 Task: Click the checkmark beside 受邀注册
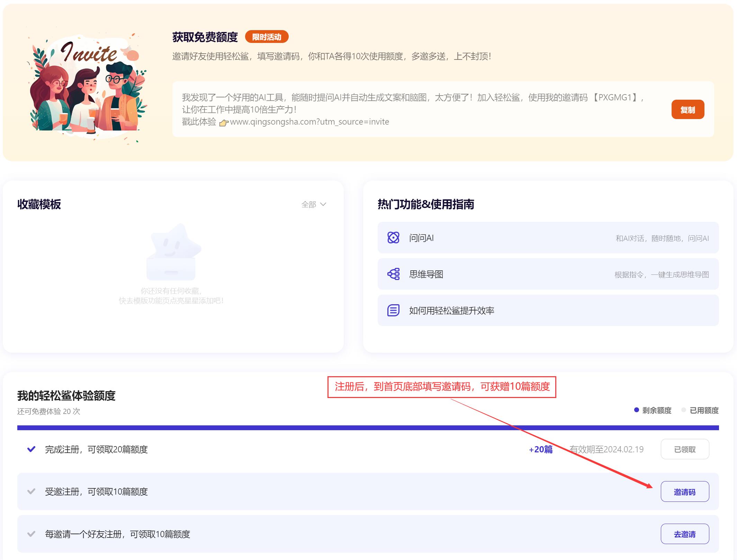[31, 491]
